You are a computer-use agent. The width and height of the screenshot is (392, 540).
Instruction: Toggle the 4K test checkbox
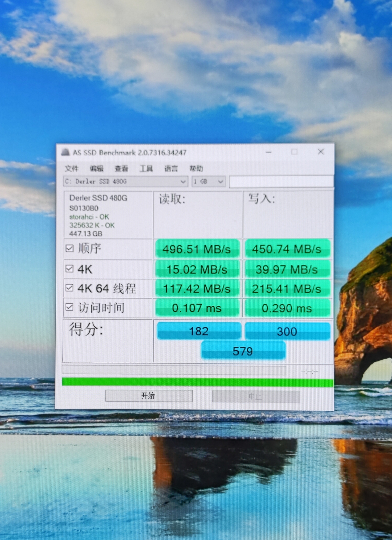coord(69,269)
